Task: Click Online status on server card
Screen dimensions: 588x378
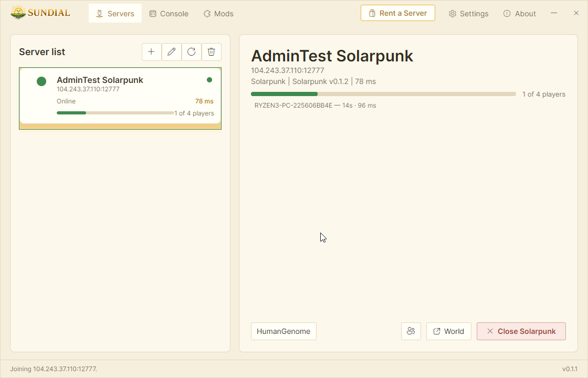Action: pyautogui.click(x=66, y=101)
